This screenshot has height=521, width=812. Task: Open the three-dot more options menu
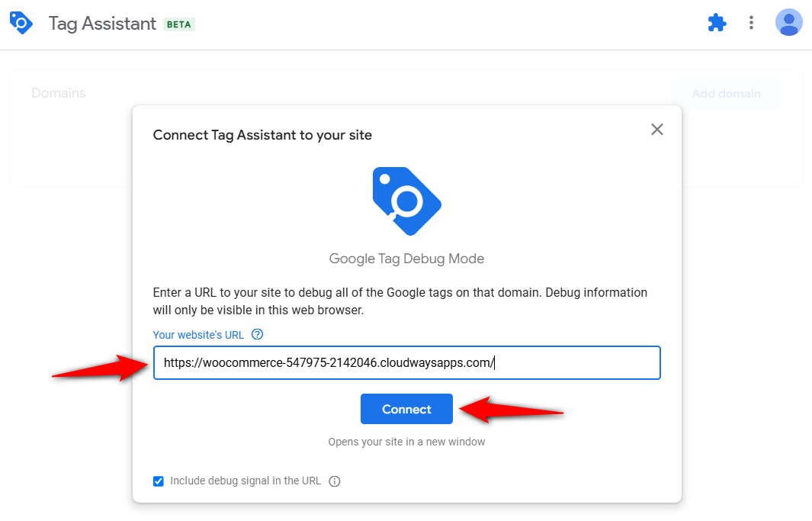click(x=751, y=23)
